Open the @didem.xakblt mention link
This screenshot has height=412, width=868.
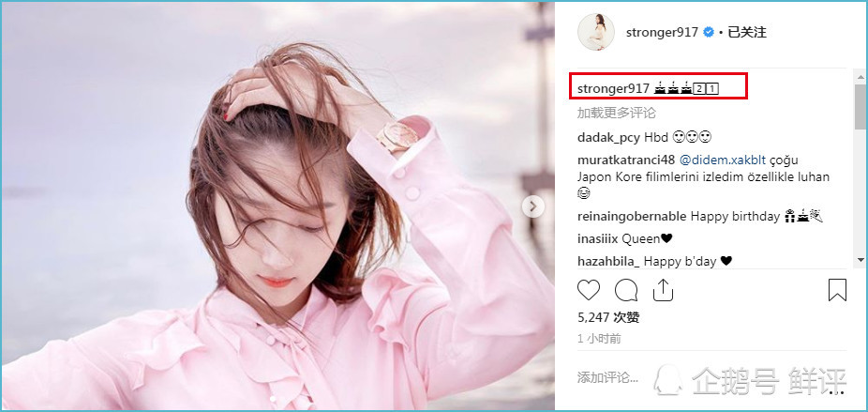pos(723,160)
